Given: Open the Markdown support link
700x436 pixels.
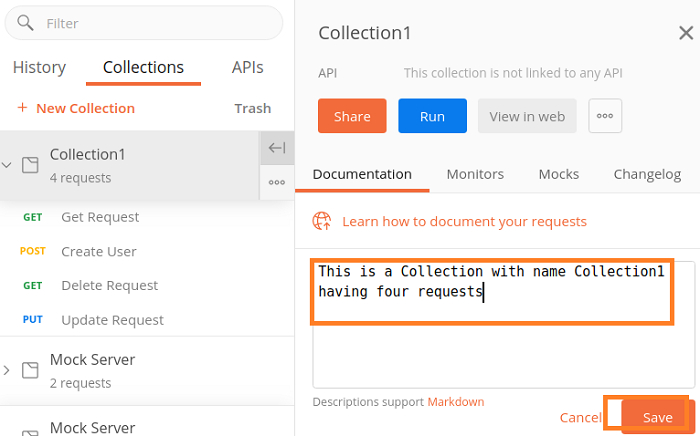Looking at the screenshot, I should point(456,402).
